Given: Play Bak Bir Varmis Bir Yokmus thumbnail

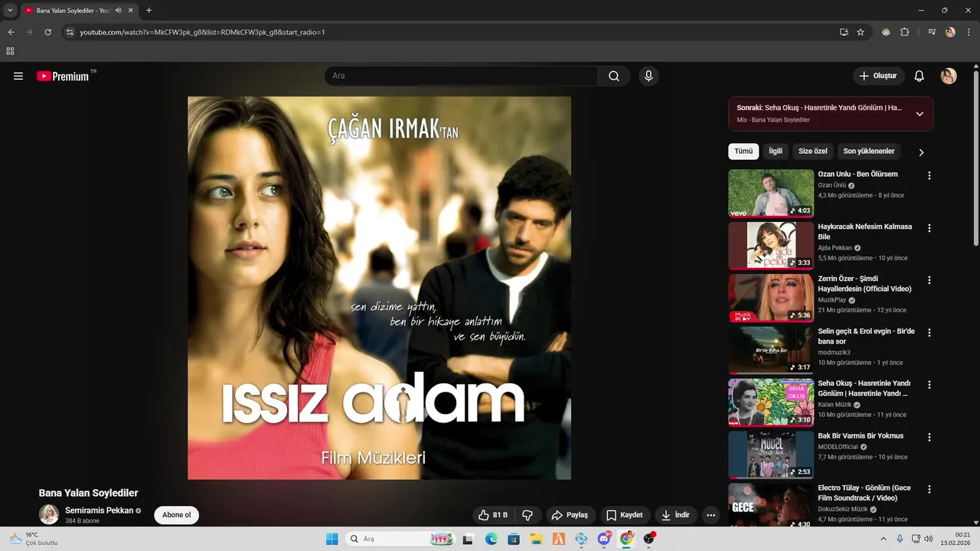Looking at the screenshot, I should coord(771,455).
